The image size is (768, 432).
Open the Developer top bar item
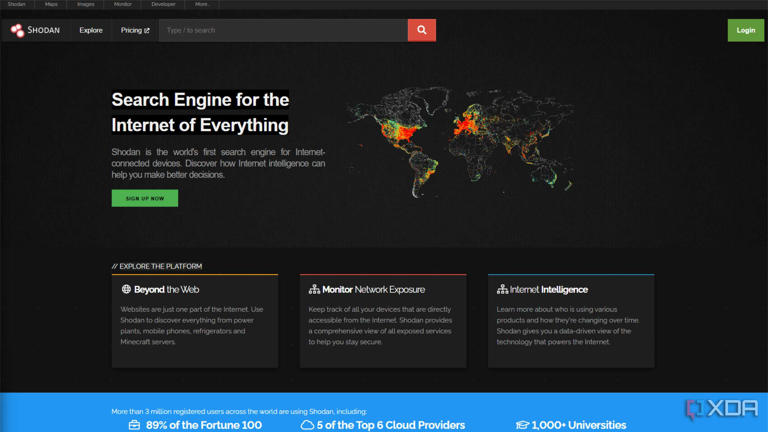(x=163, y=4)
